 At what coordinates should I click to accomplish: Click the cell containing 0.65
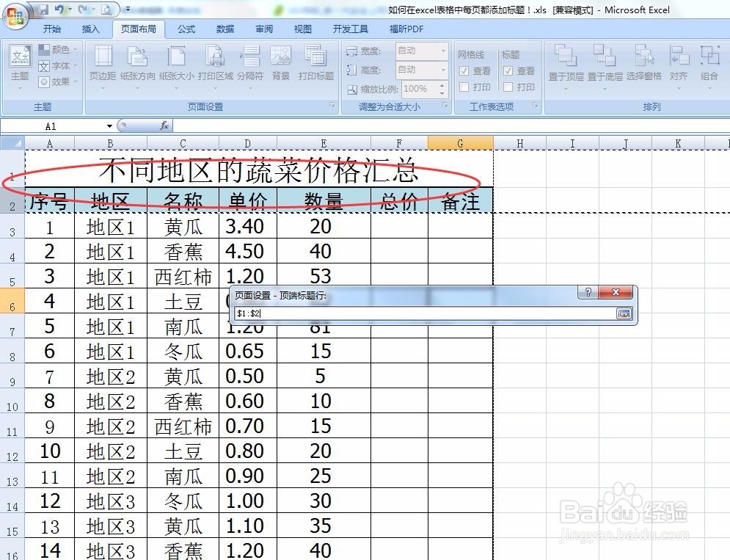pos(248,352)
